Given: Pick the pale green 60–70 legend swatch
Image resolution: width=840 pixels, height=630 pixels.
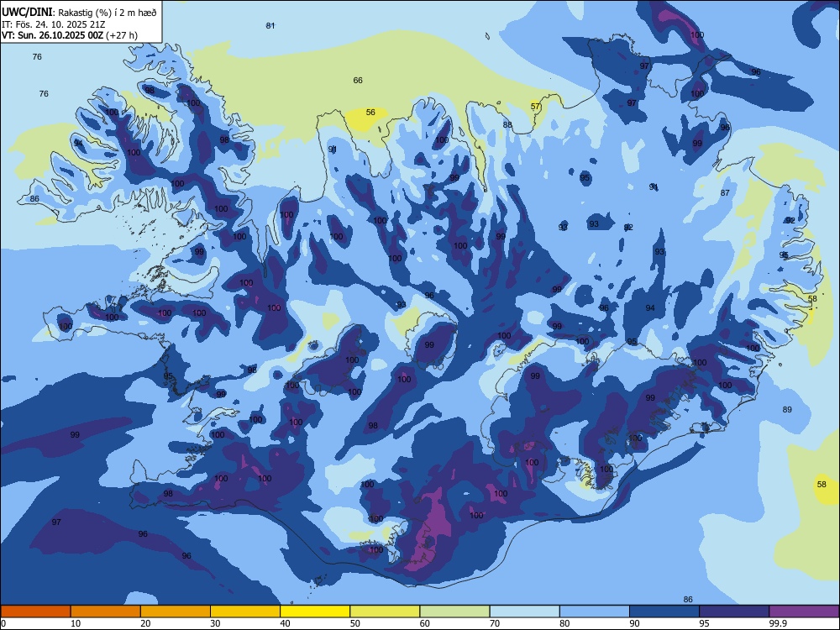Looking at the screenshot, I should (x=454, y=612).
